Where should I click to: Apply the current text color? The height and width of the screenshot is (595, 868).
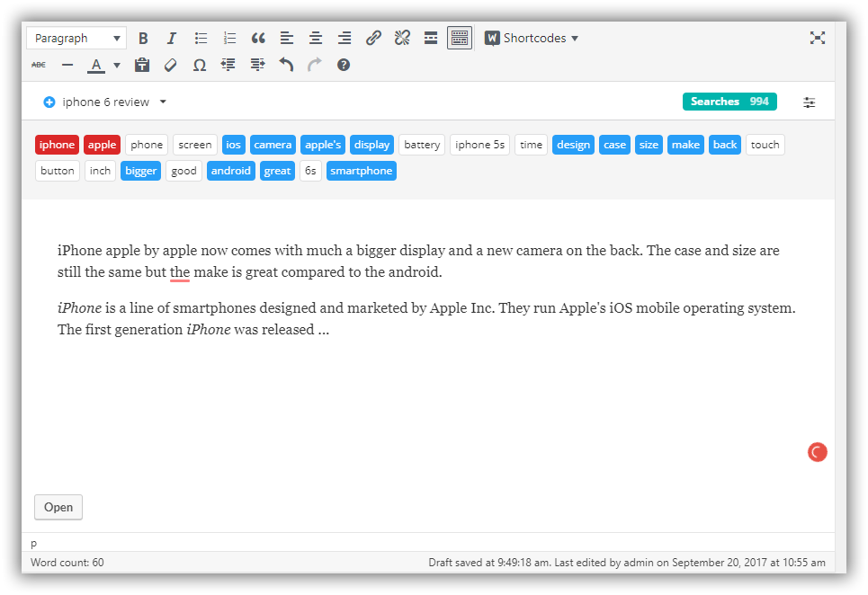[x=96, y=66]
